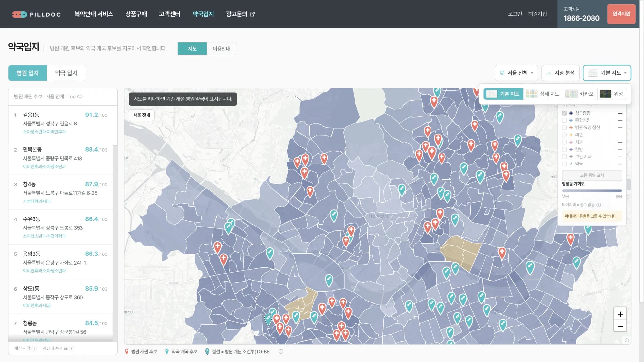Viewport: 644px width, 362px height.
Task: Select 길음1동 in the candidate list
Action: click(x=61, y=123)
